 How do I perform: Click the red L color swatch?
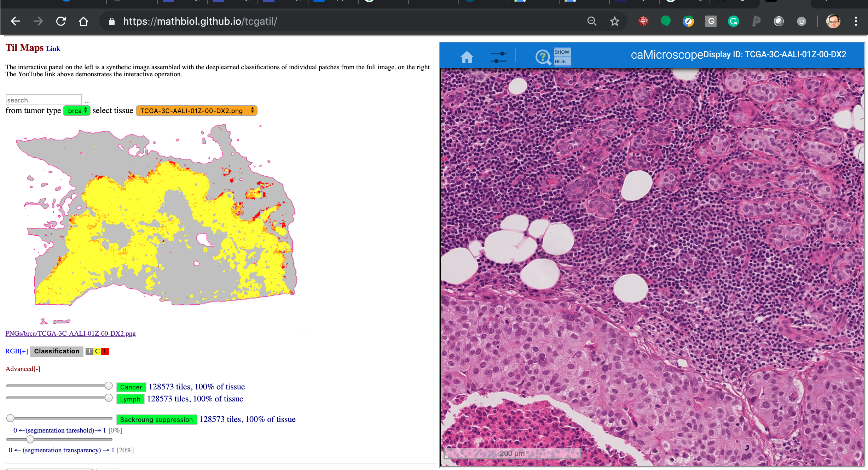click(x=105, y=351)
